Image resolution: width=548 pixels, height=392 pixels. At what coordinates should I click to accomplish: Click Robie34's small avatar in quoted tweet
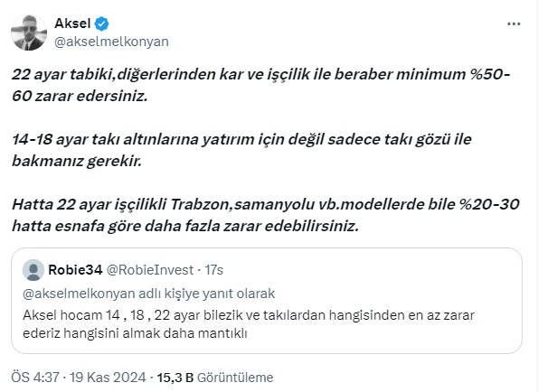click(x=33, y=269)
